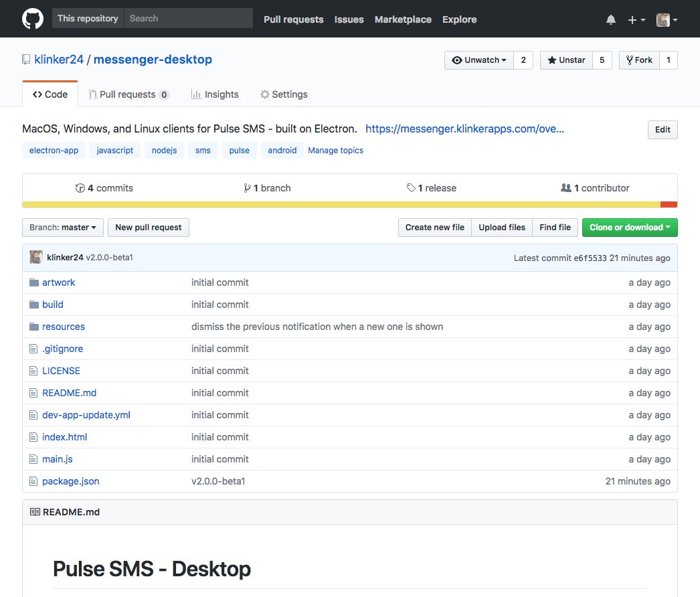Screen dimensions: 700x597
Task: Click the file icon beside package.json
Action: tap(33, 481)
